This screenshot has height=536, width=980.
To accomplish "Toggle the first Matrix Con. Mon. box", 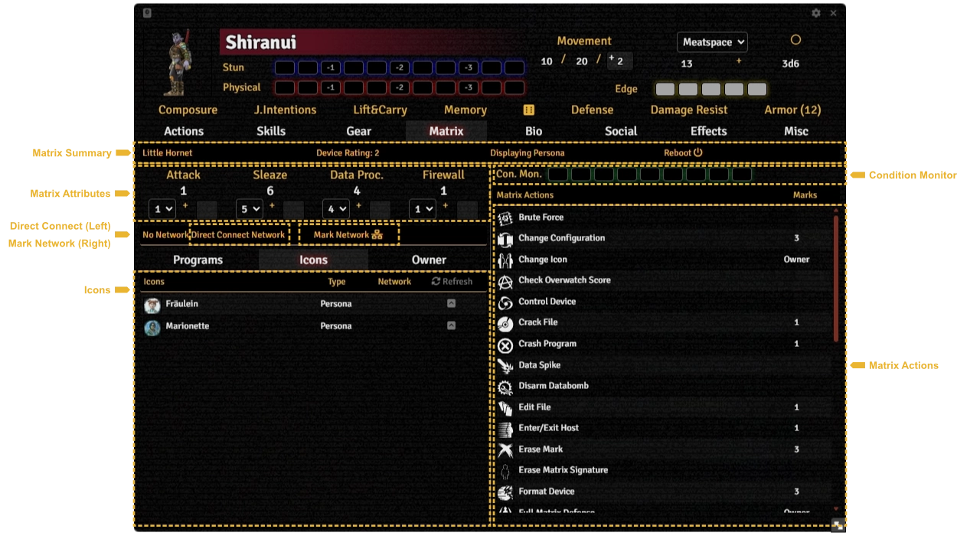I will pyautogui.click(x=558, y=175).
